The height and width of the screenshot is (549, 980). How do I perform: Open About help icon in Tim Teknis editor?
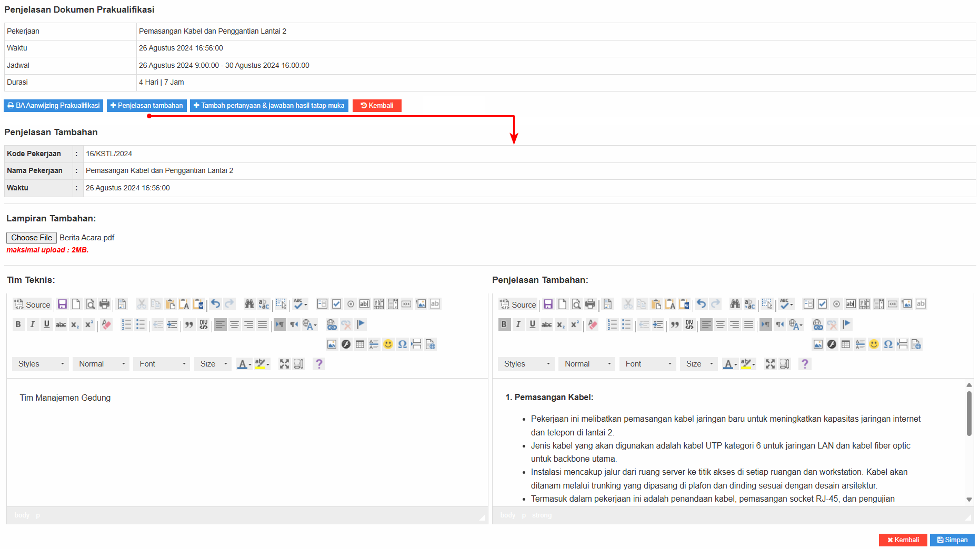[318, 364]
